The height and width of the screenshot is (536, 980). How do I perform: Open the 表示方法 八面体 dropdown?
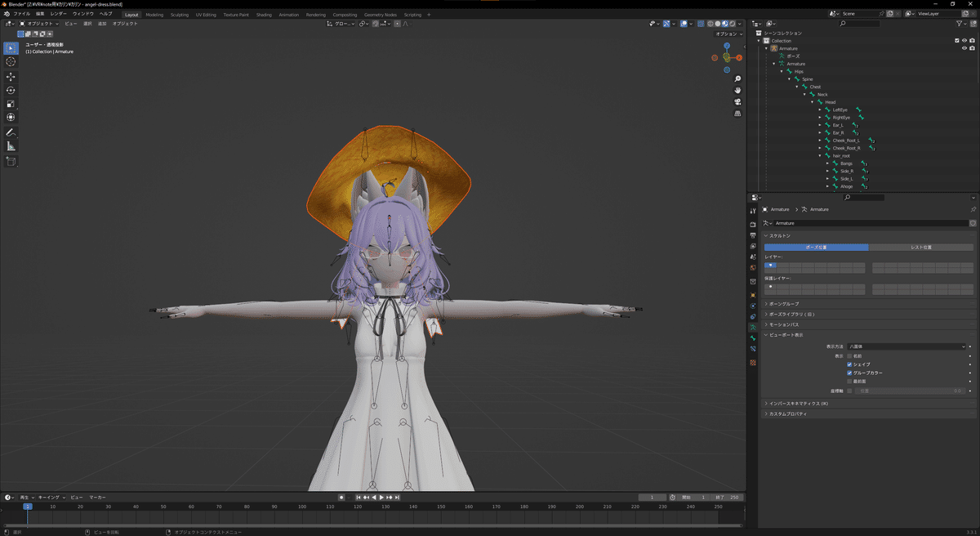point(907,346)
